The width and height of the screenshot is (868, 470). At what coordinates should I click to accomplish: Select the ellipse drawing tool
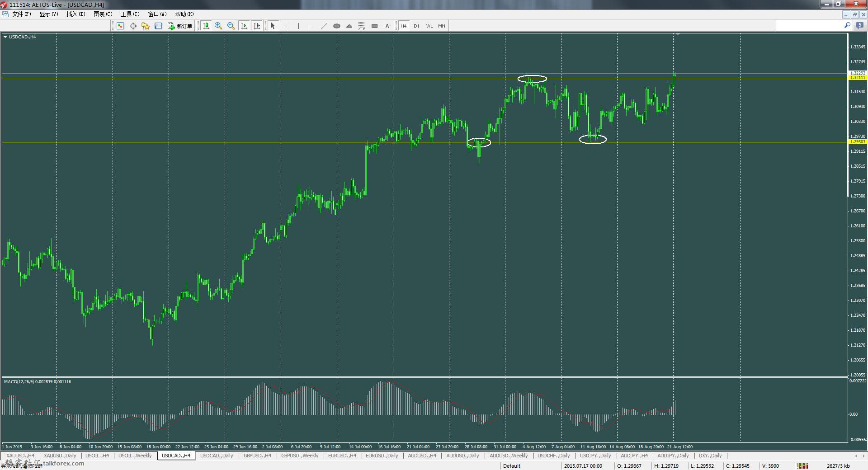[x=336, y=26]
